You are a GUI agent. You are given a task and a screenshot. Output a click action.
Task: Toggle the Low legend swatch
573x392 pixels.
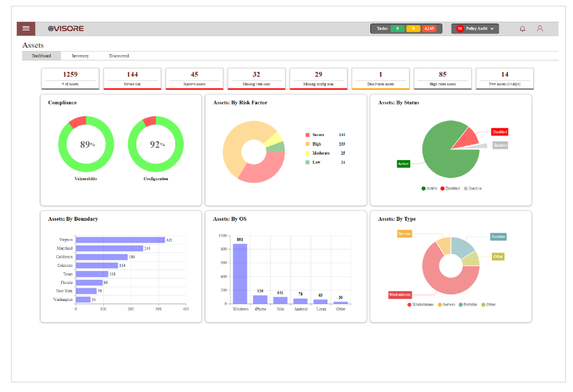coord(308,162)
